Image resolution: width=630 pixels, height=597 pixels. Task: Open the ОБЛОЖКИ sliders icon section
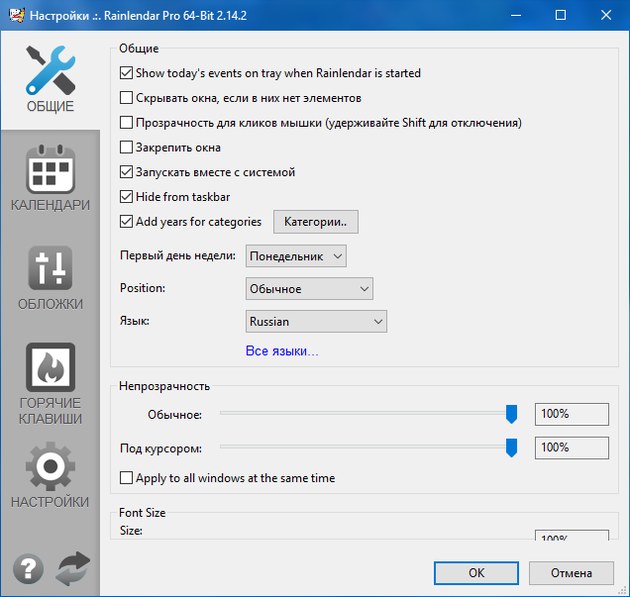point(50,277)
